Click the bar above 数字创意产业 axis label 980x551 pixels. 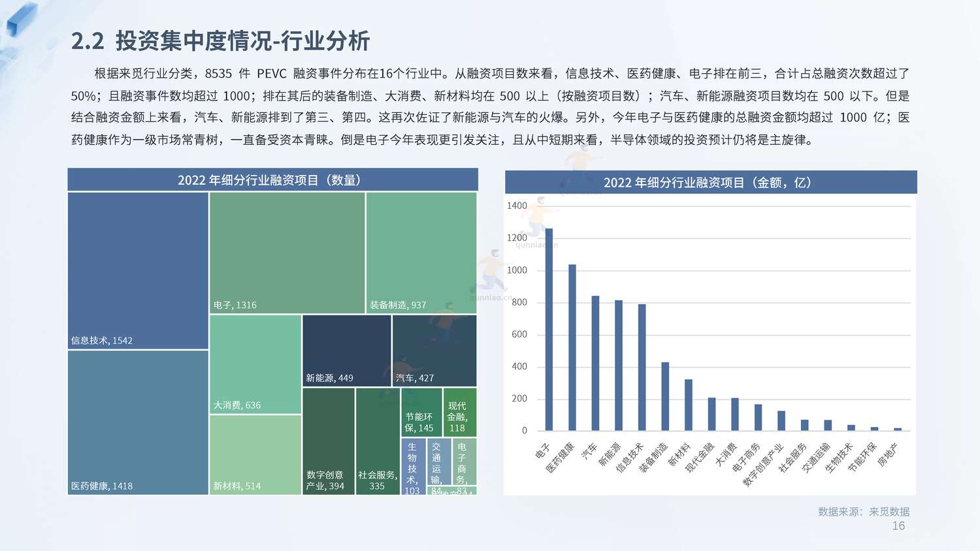click(781, 420)
